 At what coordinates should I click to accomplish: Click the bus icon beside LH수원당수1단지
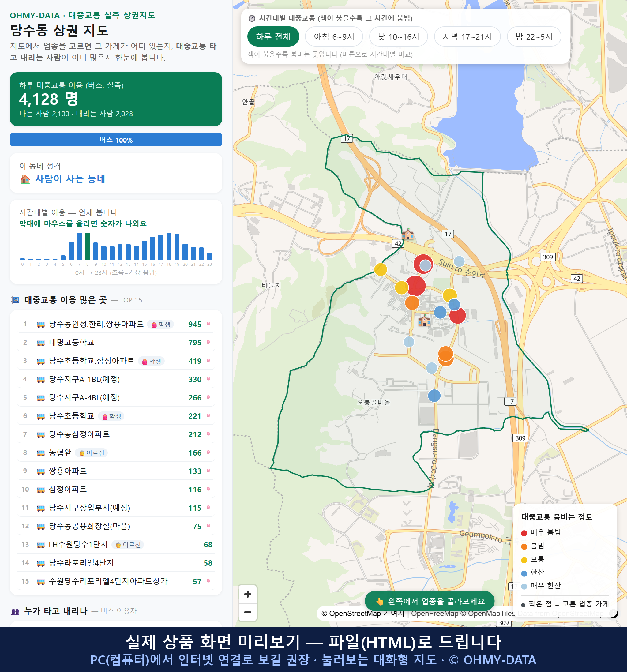[40, 545]
